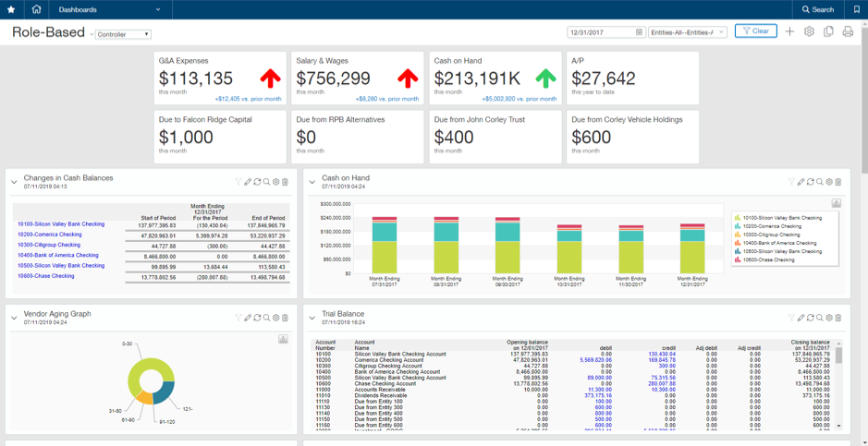
Task: Open the Search in the top bar
Action: [x=818, y=9]
